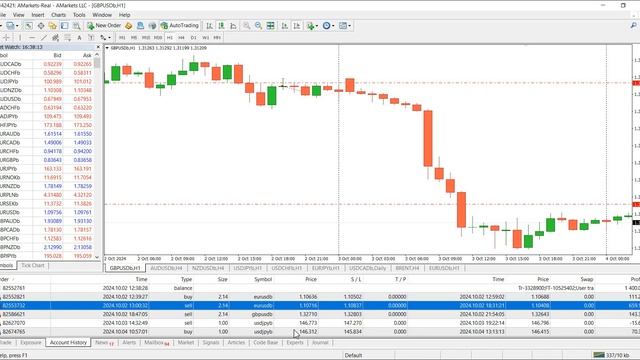Switch to the BRENT,H4 chart tab
Screen dimensions: 640x360
pyautogui.click(x=407, y=268)
